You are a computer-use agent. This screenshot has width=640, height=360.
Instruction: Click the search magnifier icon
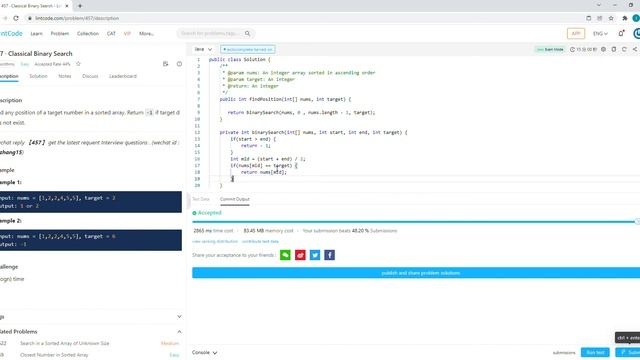click(247, 33)
